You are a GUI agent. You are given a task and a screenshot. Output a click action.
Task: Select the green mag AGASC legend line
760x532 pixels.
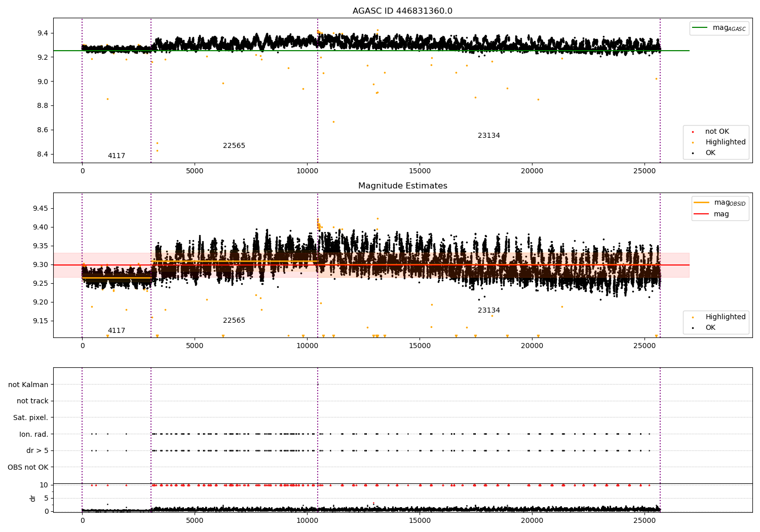700,28
